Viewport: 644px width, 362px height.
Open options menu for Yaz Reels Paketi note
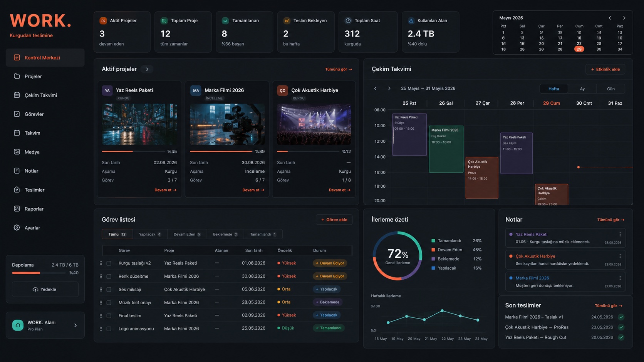click(620, 234)
